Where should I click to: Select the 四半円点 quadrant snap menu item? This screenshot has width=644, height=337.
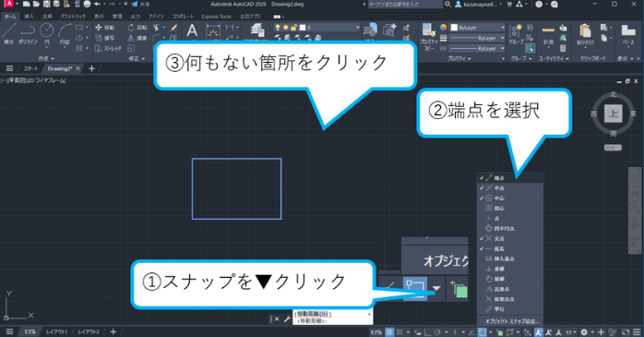click(509, 228)
